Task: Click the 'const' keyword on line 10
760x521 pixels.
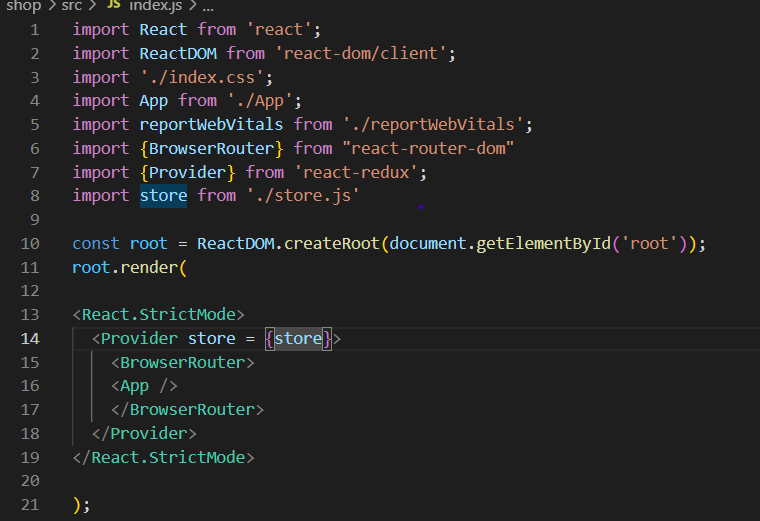Action: 96,243
